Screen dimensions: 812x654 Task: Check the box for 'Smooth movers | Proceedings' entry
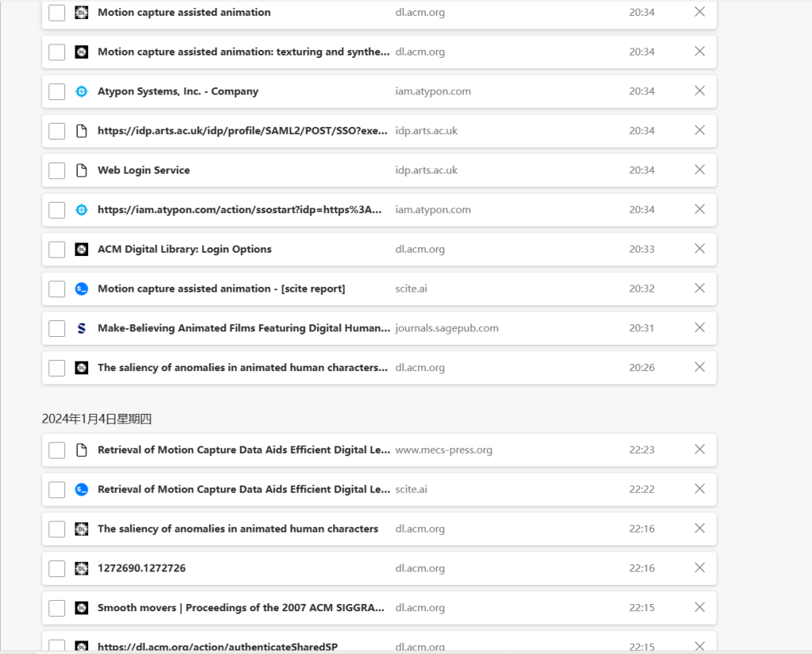57,608
